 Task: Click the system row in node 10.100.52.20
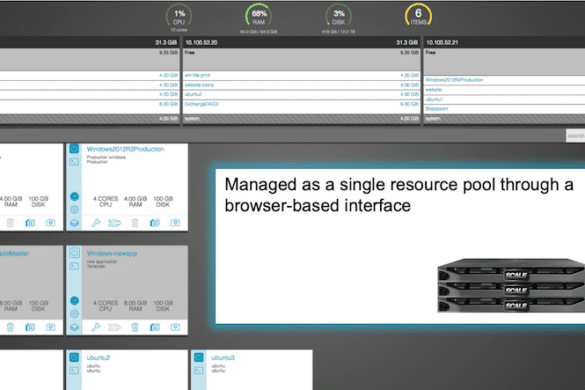301,119
